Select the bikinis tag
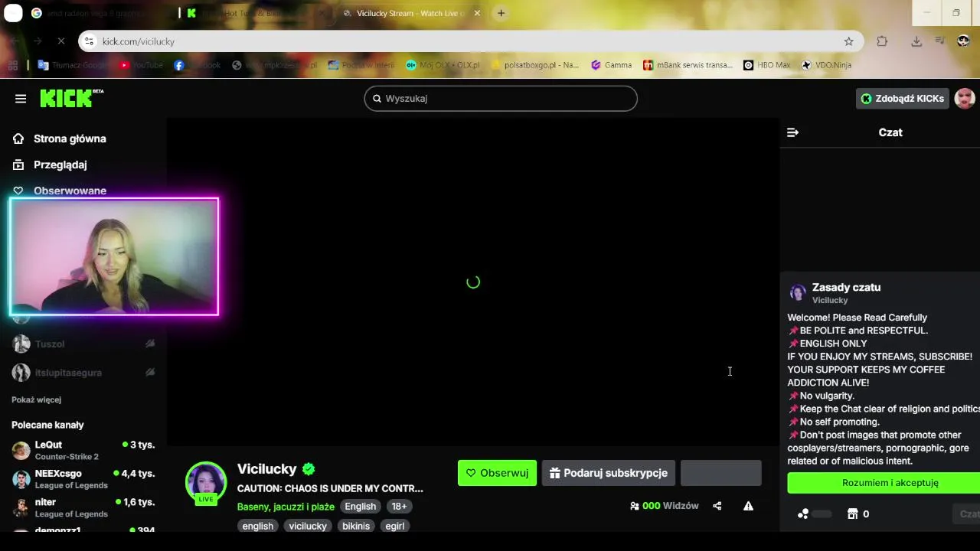 click(356, 527)
